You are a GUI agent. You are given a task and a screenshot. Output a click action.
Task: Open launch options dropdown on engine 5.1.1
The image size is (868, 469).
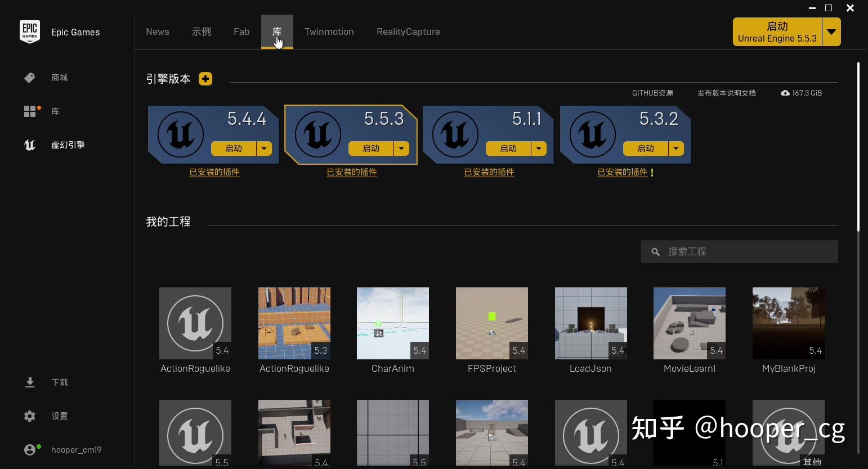coord(539,148)
